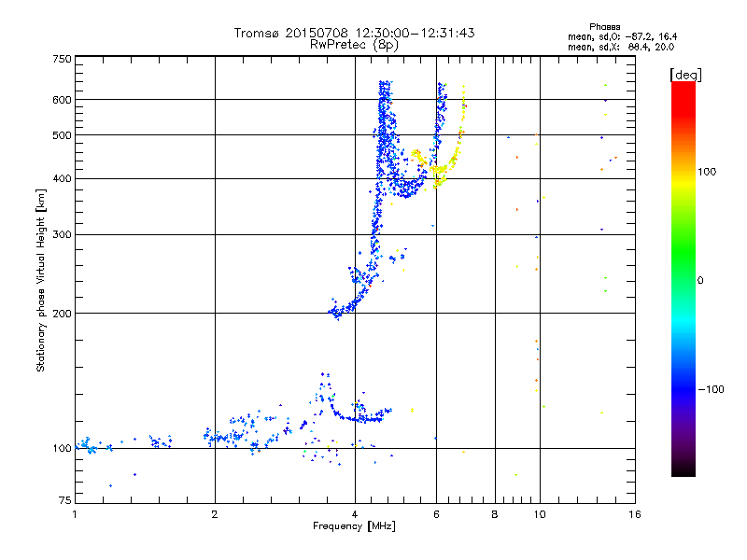Click the y-axis label '400'

pos(62,179)
